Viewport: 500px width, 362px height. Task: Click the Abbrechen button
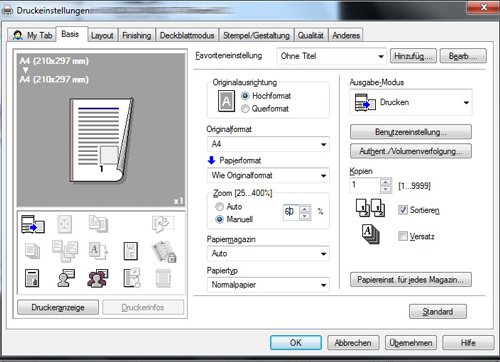pyautogui.click(x=353, y=343)
